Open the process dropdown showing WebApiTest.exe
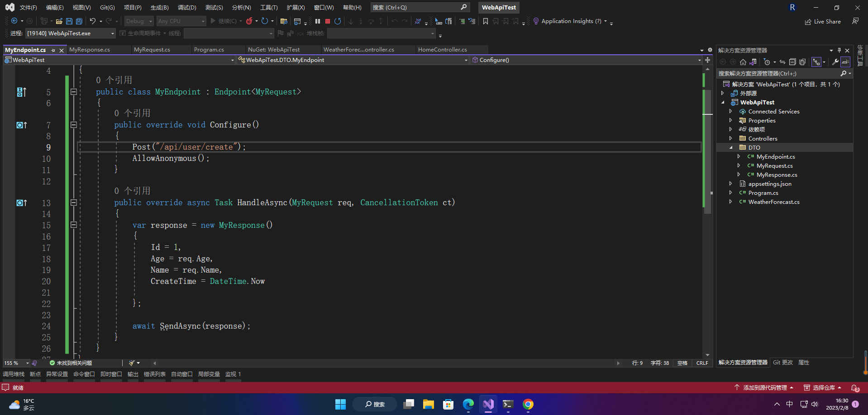 (71, 33)
